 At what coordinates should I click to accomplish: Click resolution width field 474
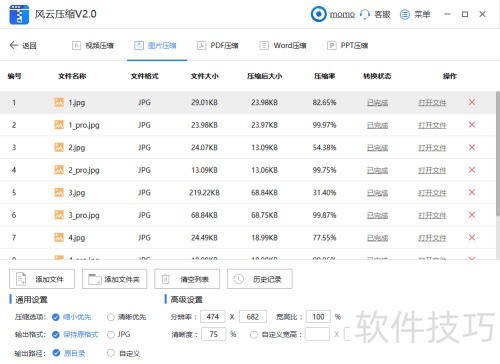point(213,317)
